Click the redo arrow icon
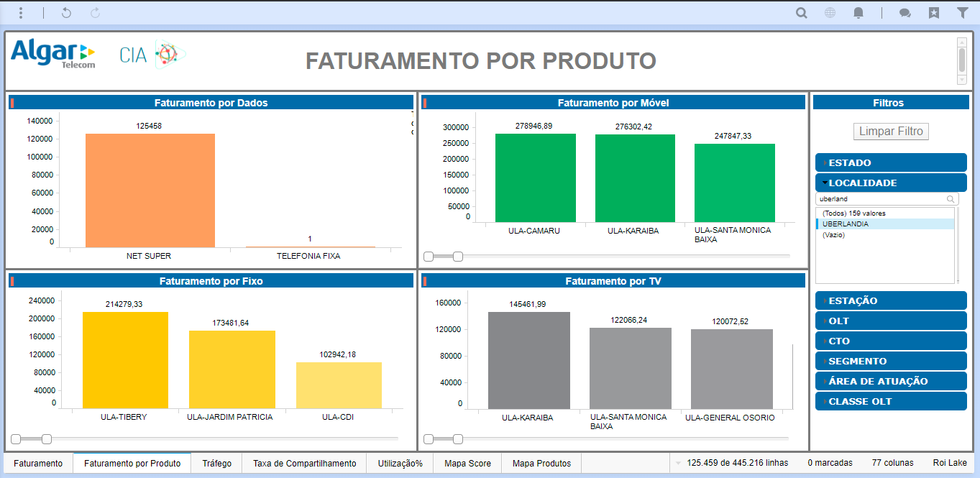This screenshot has width=980, height=478. point(96,13)
